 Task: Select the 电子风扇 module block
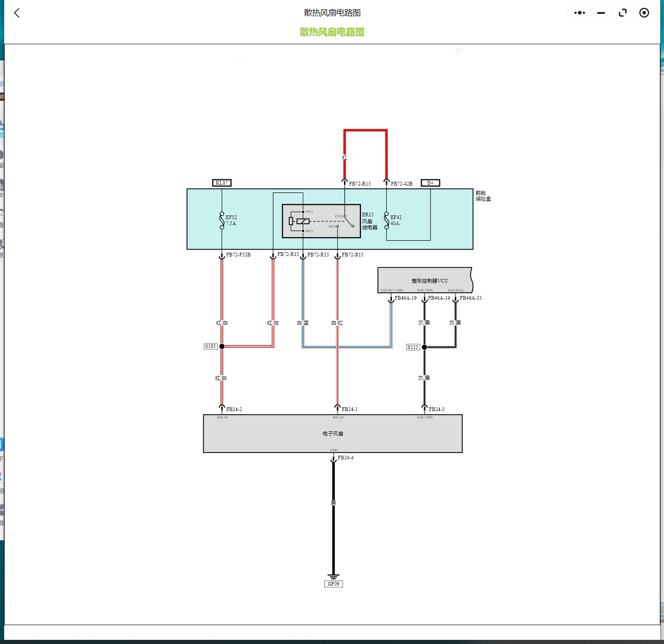[332, 434]
